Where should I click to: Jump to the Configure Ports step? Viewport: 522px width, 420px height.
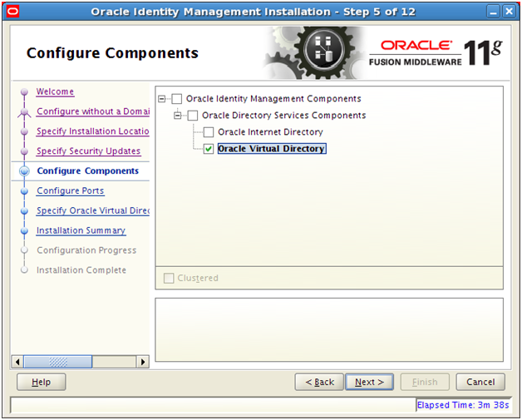71,190
